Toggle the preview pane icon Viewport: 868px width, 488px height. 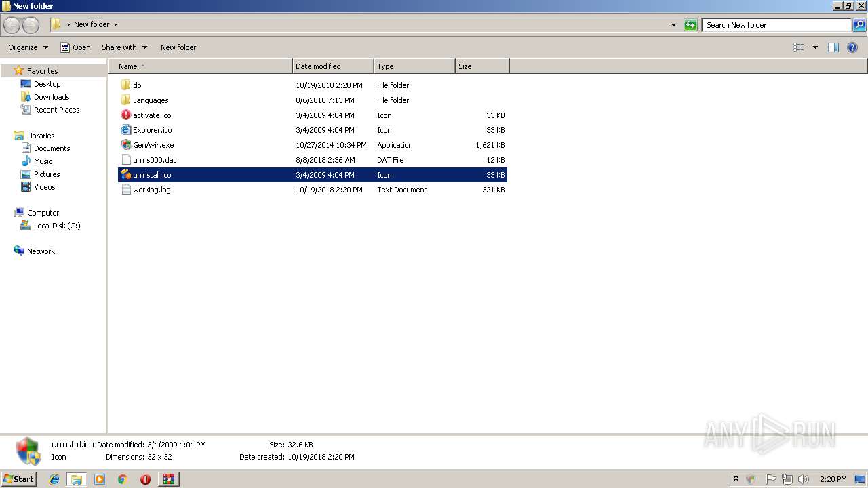click(833, 47)
